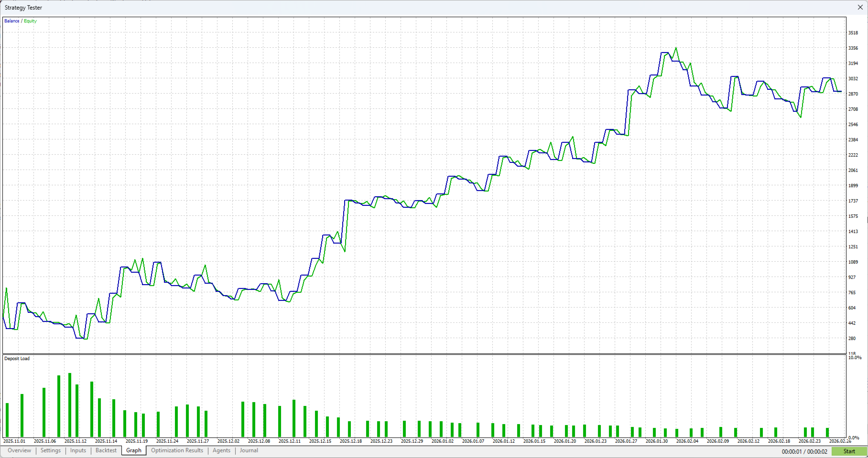Click the Equity legend label

click(x=30, y=21)
